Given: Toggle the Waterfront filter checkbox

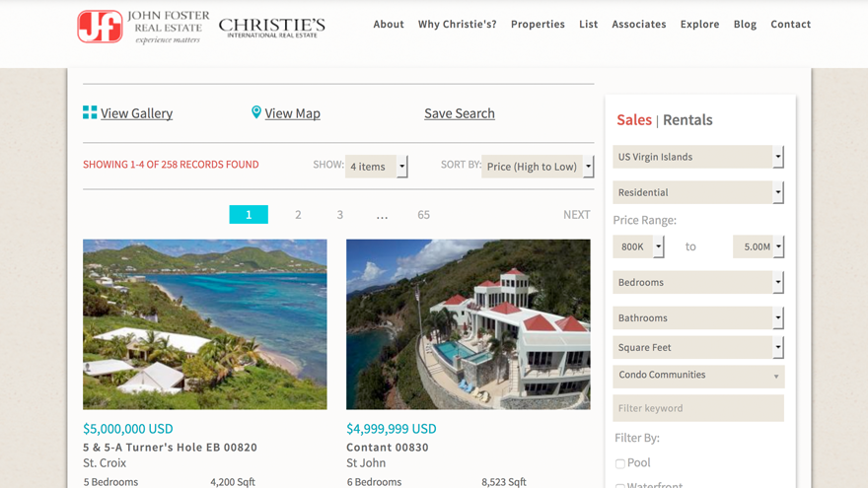Looking at the screenshot, I should pos(620,486).
